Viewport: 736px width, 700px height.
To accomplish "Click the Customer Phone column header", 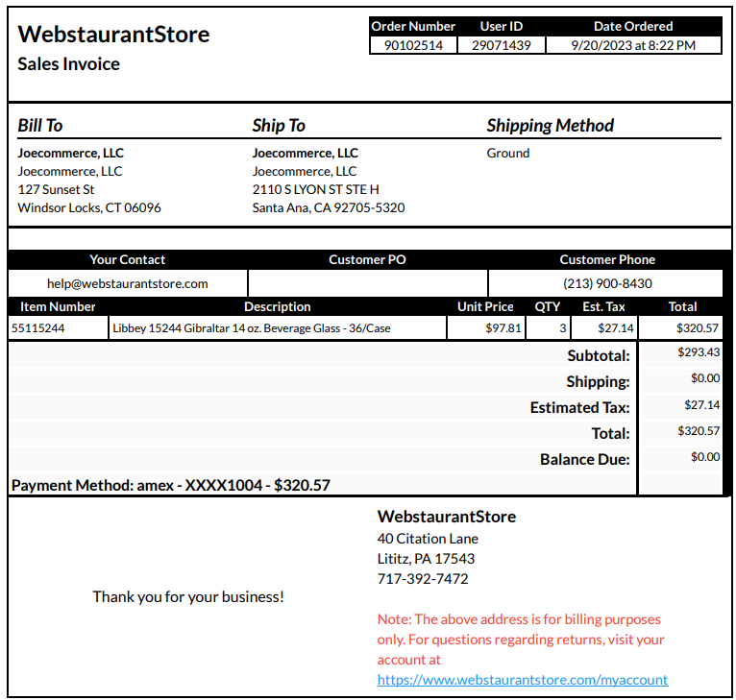I will (x=607, y=259).
